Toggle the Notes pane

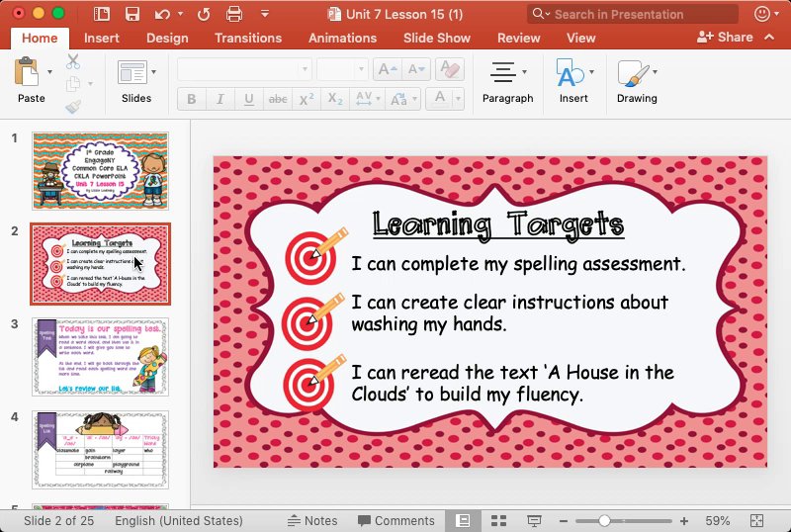tap(312, 520)
